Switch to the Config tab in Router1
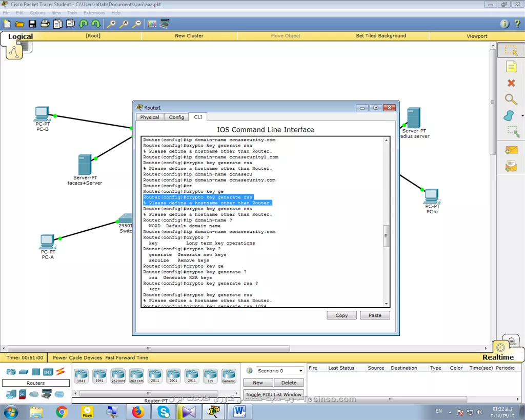This screenshot has width=525, height=420. click(176, 117)
